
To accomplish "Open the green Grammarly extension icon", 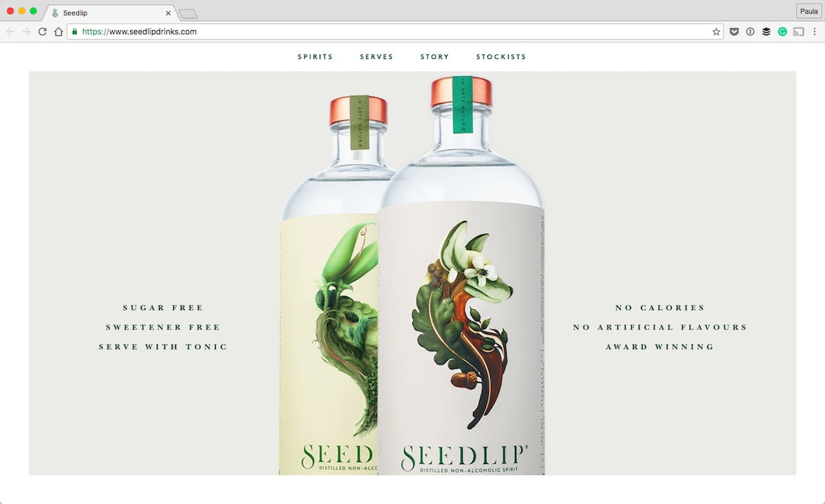I will coord(782,32).
